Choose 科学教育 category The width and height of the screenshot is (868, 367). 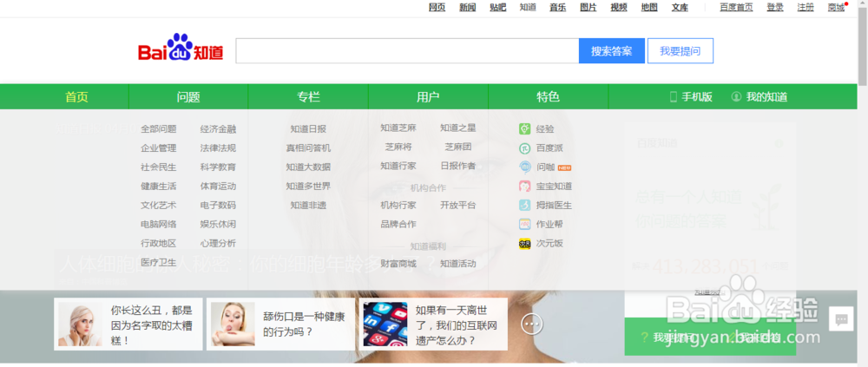pyautogui.click(x=218, y=167)
